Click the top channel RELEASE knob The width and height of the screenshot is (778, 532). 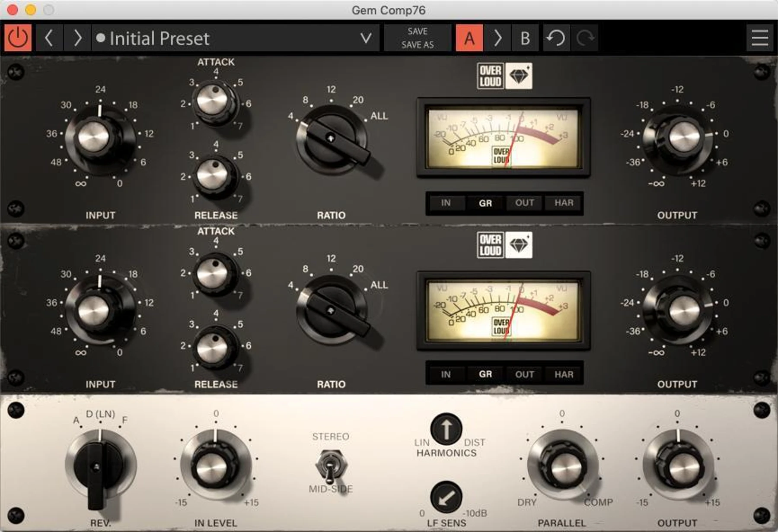click(x=214, y=175)
